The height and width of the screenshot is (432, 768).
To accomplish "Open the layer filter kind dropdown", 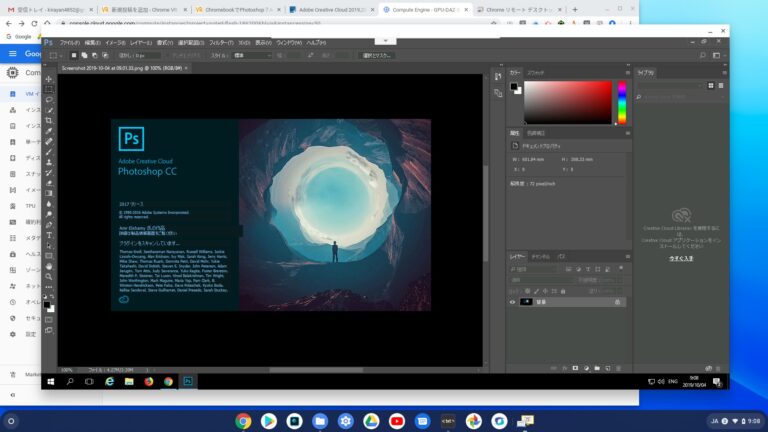I will (534, 269).
